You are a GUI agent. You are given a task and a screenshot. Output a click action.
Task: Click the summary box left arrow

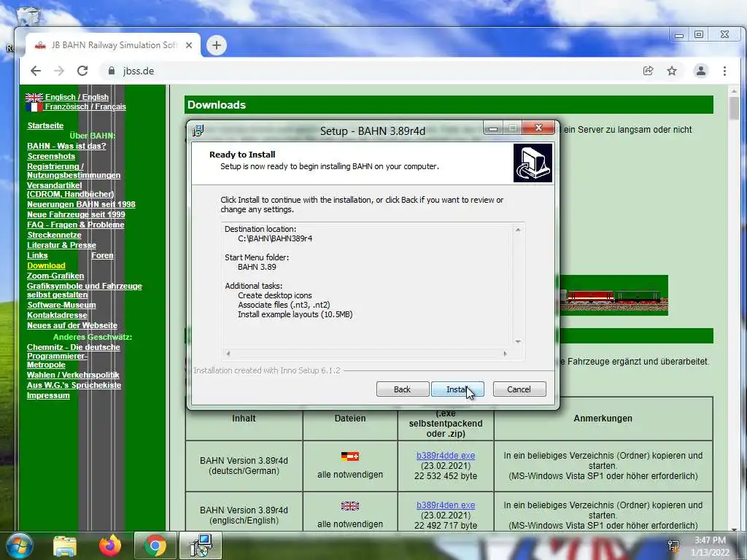[228, 354]
